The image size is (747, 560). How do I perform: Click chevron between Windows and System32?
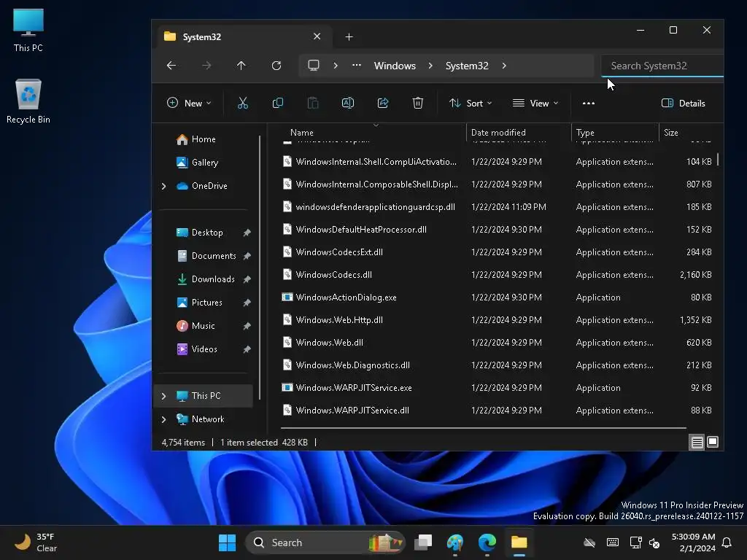pyautogui.click(x=430, y=66)
